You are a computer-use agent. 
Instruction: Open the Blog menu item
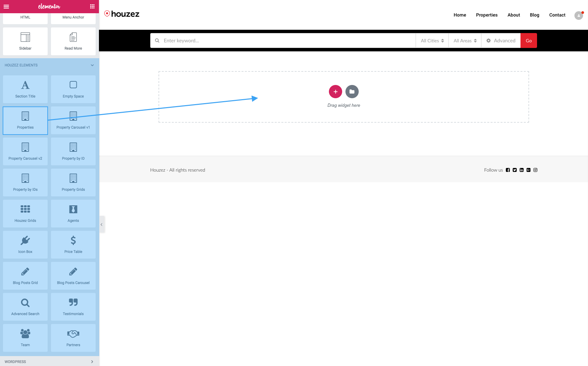534,15
